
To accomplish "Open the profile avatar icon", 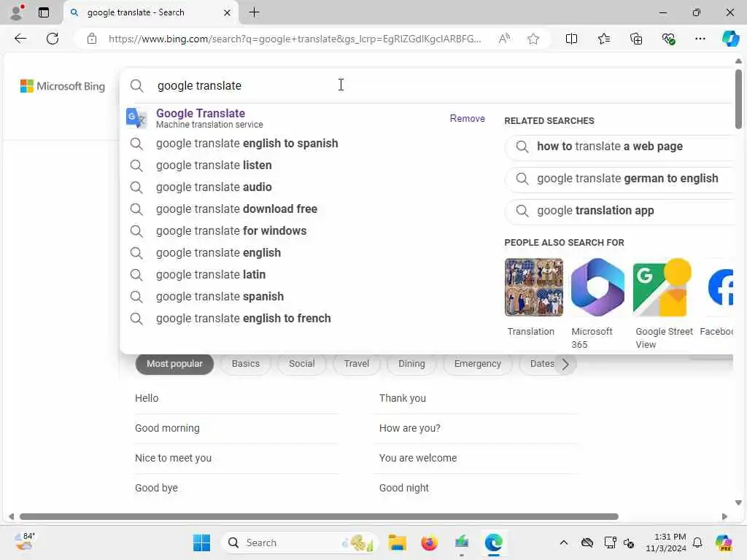I will click(17, 12).
